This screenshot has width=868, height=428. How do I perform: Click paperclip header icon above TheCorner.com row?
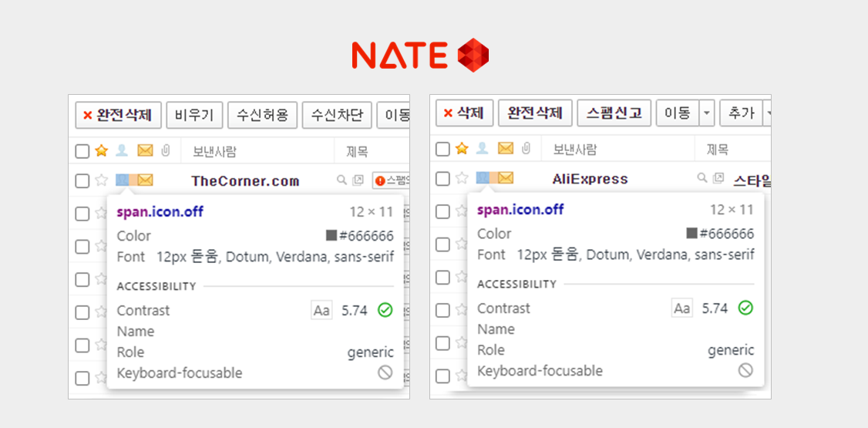(165, 150)
